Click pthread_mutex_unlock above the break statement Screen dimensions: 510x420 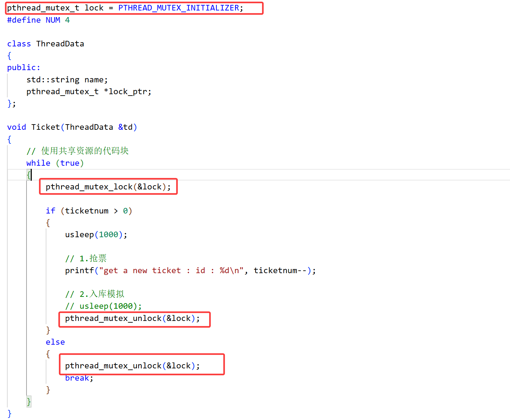[132, 366]
